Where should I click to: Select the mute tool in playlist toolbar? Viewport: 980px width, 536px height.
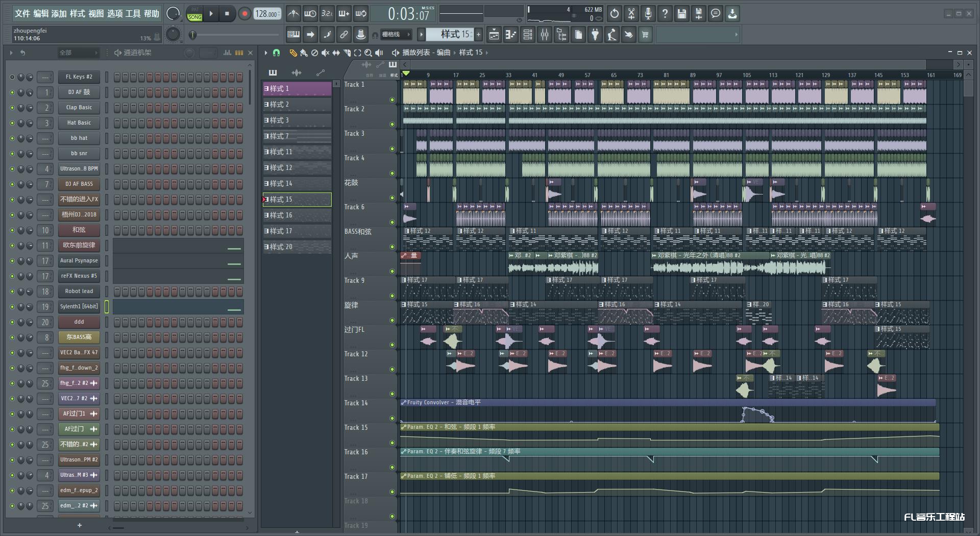click(x=325, y=53)
